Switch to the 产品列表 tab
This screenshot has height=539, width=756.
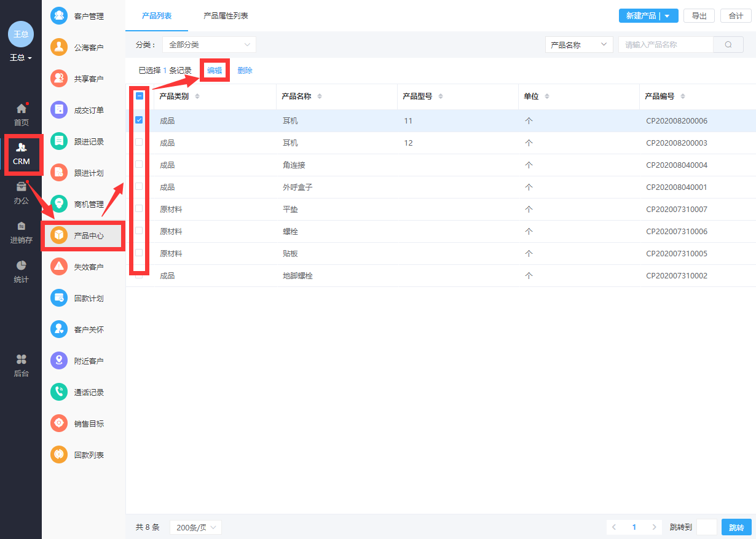click(x=157, y=16)
